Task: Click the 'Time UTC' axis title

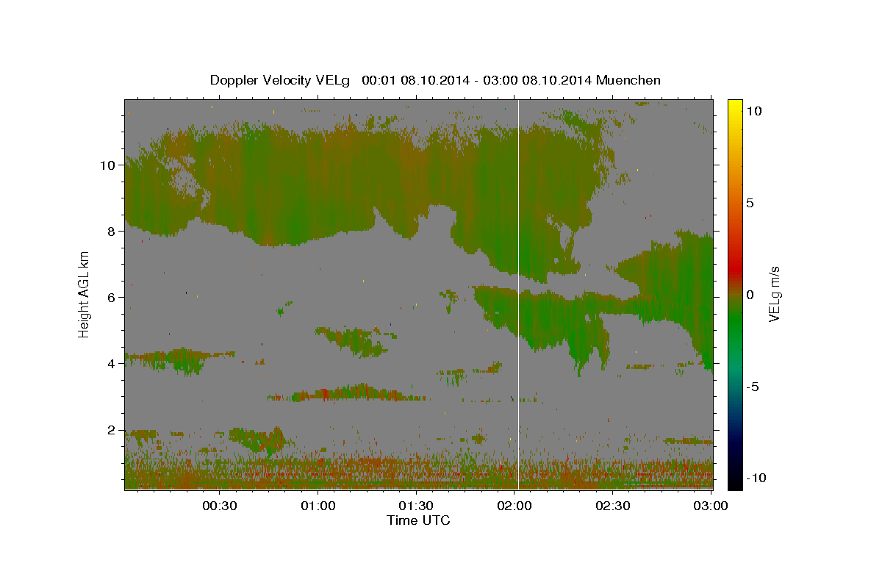Action: pyautogui.click(x=418, y=520)
